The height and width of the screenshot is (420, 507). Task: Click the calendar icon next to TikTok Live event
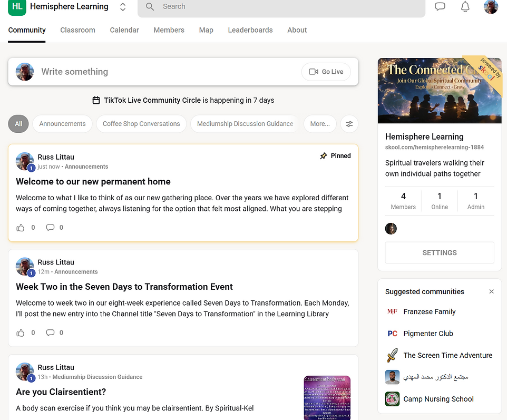[x=95, y=100]
